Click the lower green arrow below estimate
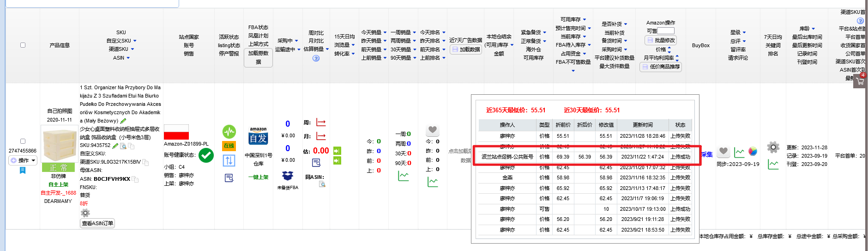 [337, 160]
